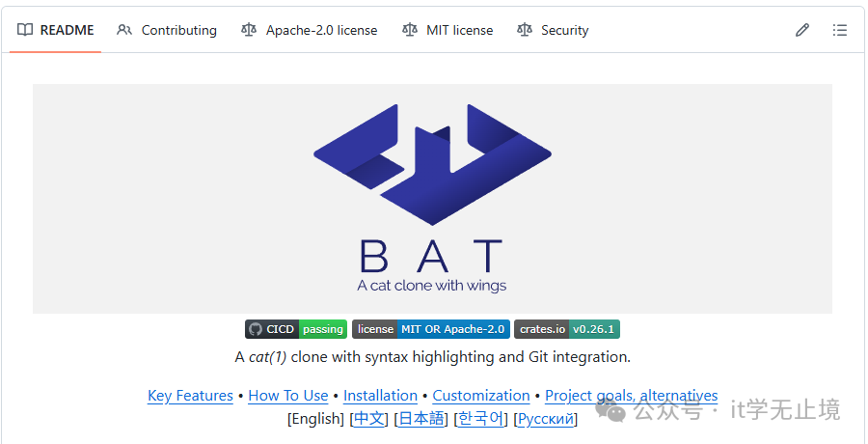Image resolution: width=868 pixels, height=444 pixels.
Task: Open the outline list icon
Action: click(x=840, y=30)
